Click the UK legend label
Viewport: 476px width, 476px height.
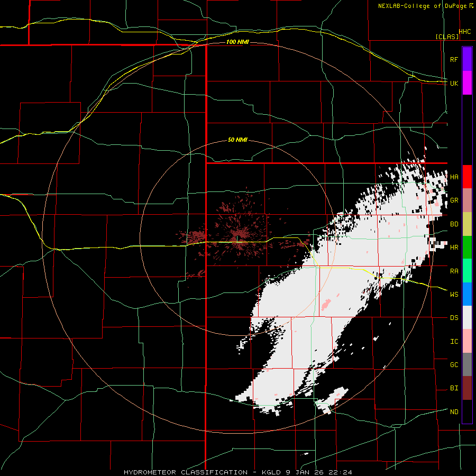[x=454, y=83]
